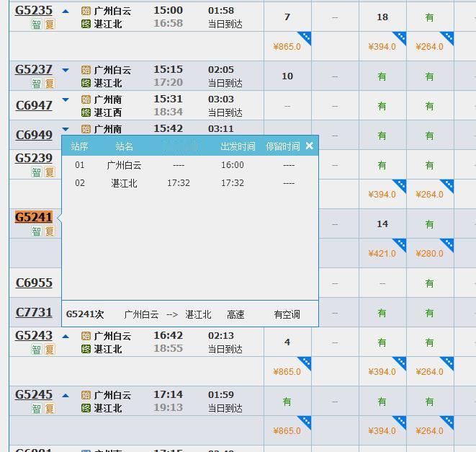
Task: Open train C6947 stop list
Action: [34, 105]
